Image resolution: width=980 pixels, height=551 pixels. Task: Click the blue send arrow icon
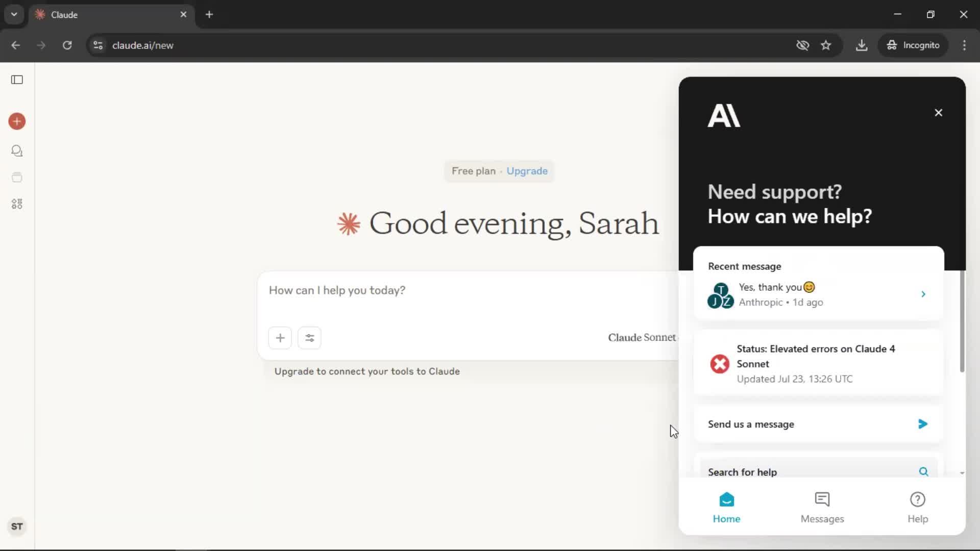point(922,424)
